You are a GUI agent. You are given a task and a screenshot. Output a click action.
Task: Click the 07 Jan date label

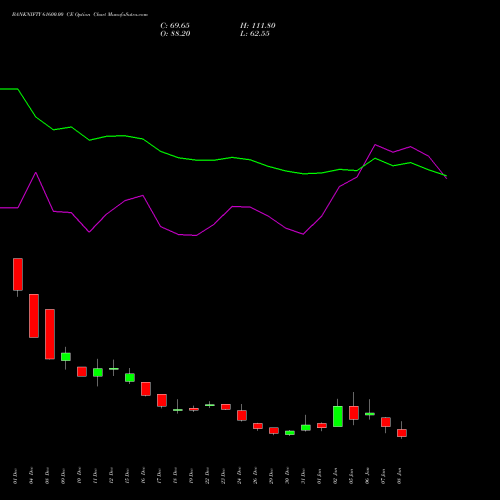tap(383, 476)
